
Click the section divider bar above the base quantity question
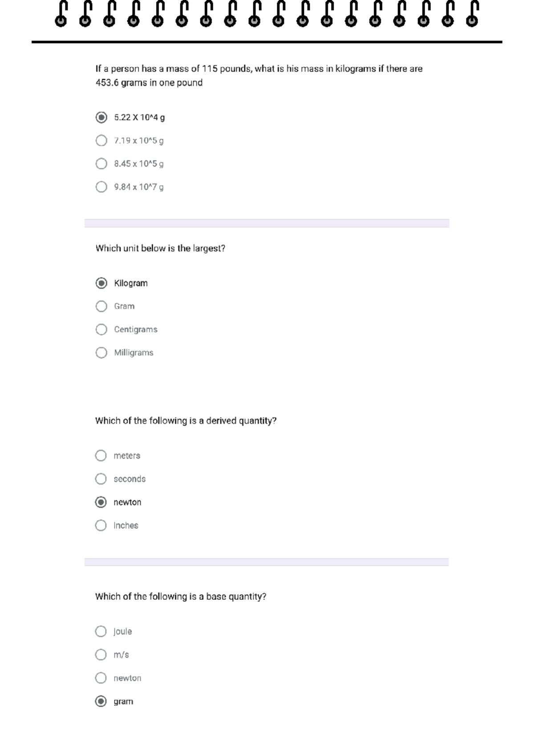tap(267, 562)
